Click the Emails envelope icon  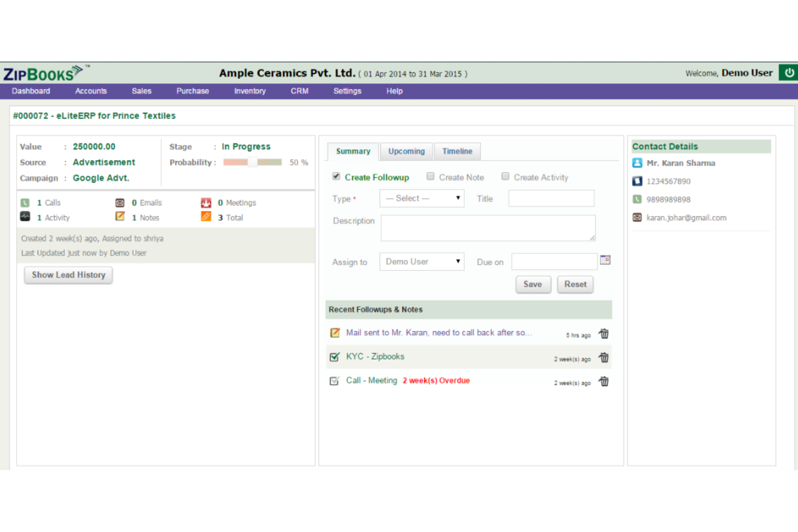[x=120, y=203]
